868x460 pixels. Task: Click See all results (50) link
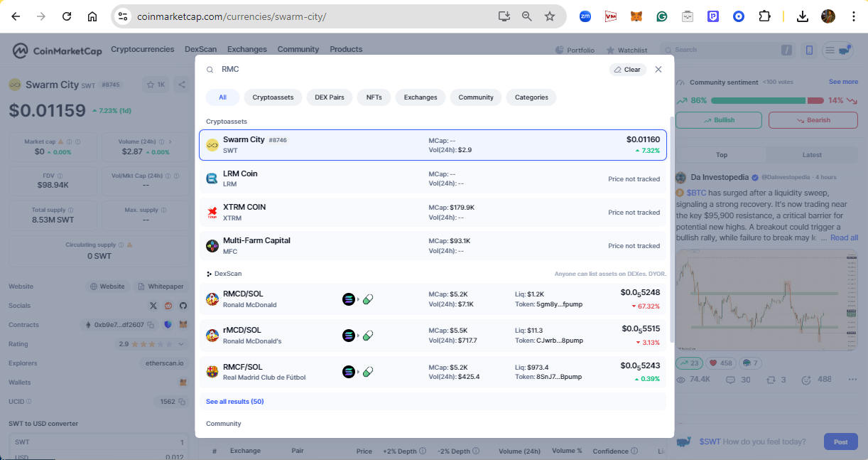(234, 402)
